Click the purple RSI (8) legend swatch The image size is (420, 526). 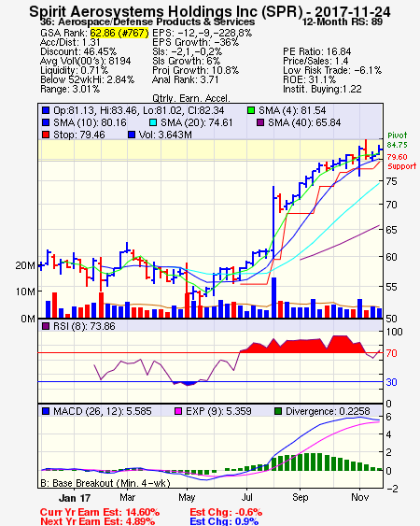coord(46,326)
